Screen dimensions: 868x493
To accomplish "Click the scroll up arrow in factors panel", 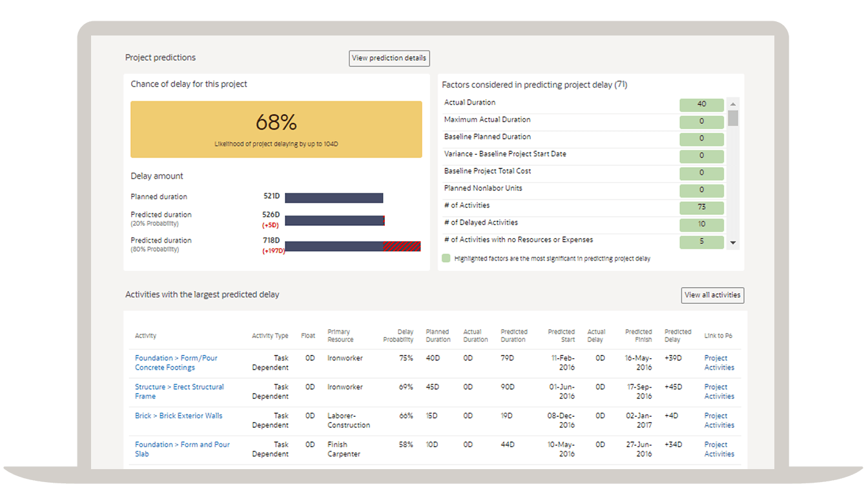I will [x=733, y=105].
